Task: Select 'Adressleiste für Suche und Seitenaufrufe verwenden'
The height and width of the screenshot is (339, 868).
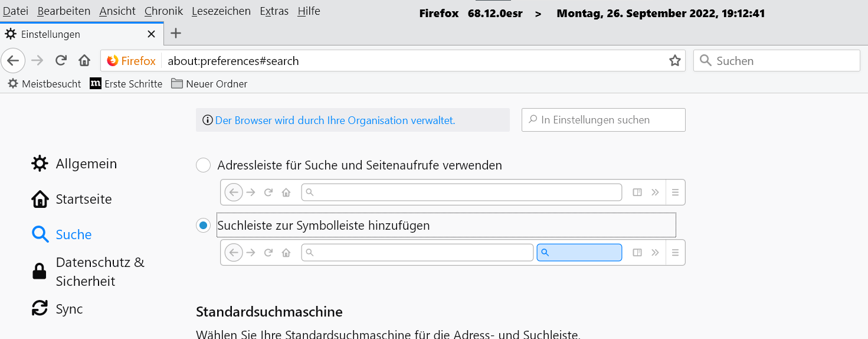Action: tap(203, 165)
